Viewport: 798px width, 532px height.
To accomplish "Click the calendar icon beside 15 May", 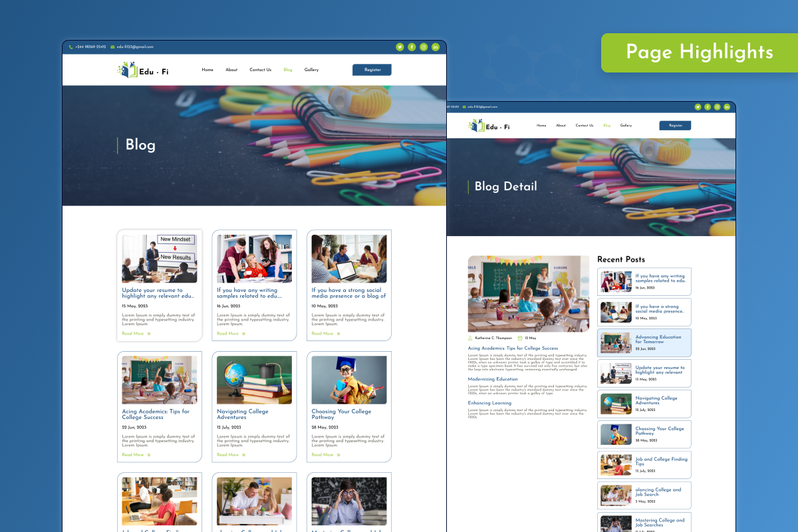I will point(520,338).
